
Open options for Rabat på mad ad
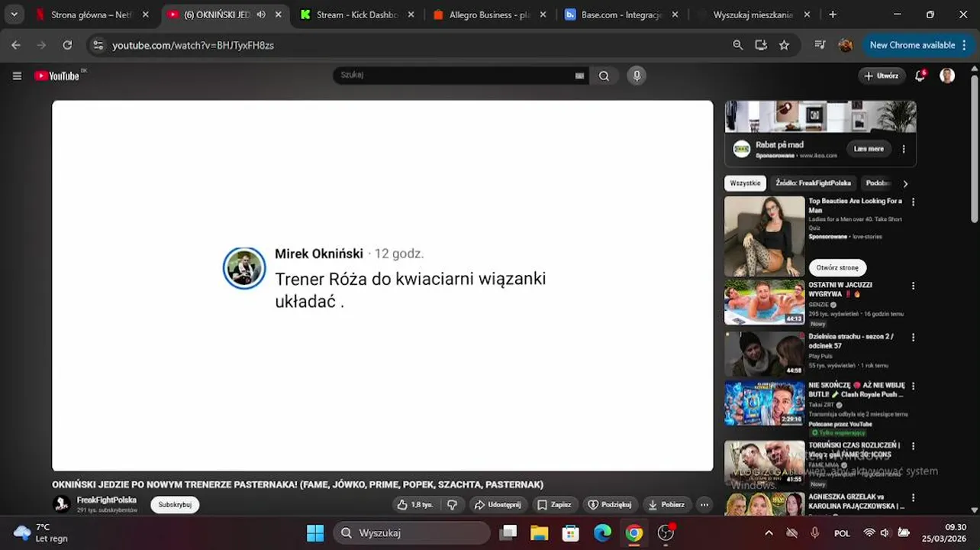tap(904, 149)
